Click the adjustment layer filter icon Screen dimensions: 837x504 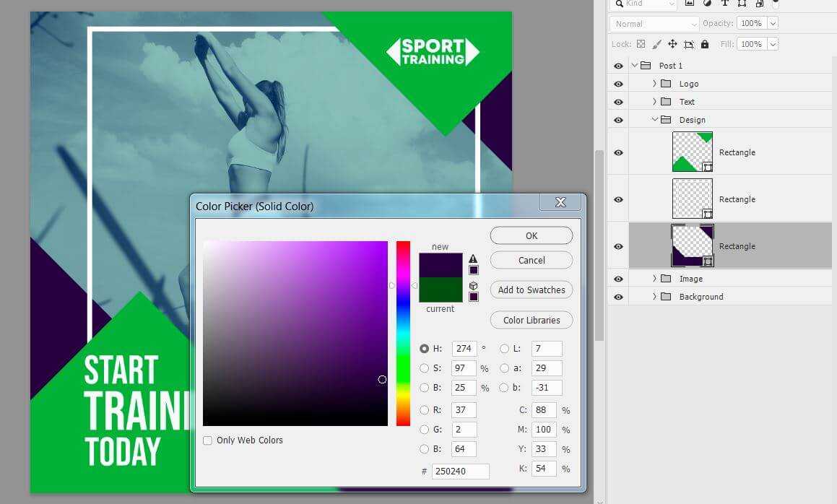pyautogui.click(x=707, y=4)
